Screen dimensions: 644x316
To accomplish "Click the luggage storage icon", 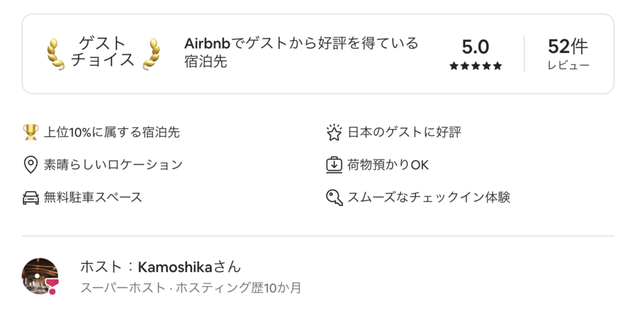I will pos(333,165).
